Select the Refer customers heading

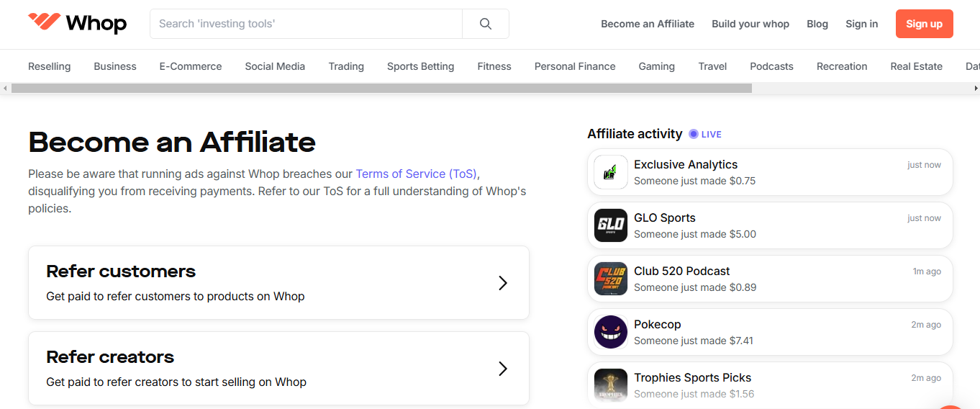tap(121, 271)
